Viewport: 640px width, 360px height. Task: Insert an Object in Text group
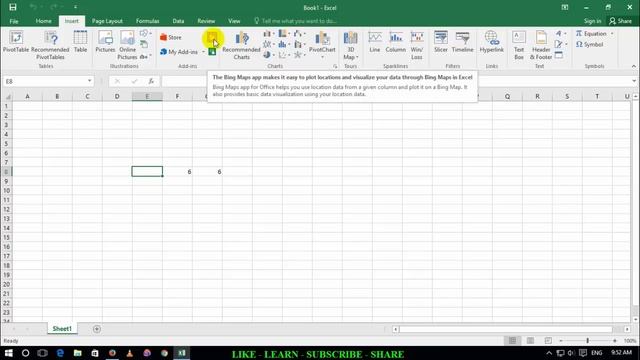pos(559,55)
